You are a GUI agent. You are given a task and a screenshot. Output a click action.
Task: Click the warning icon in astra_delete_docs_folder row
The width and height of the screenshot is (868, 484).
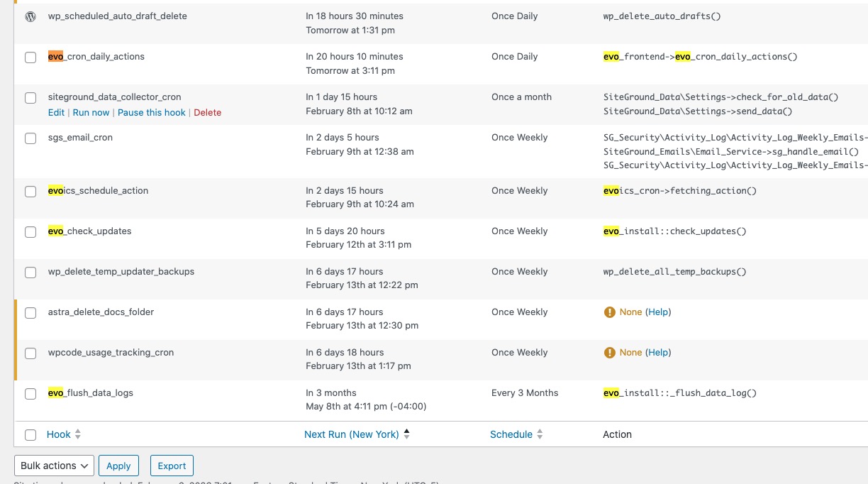tap(609, 312)
